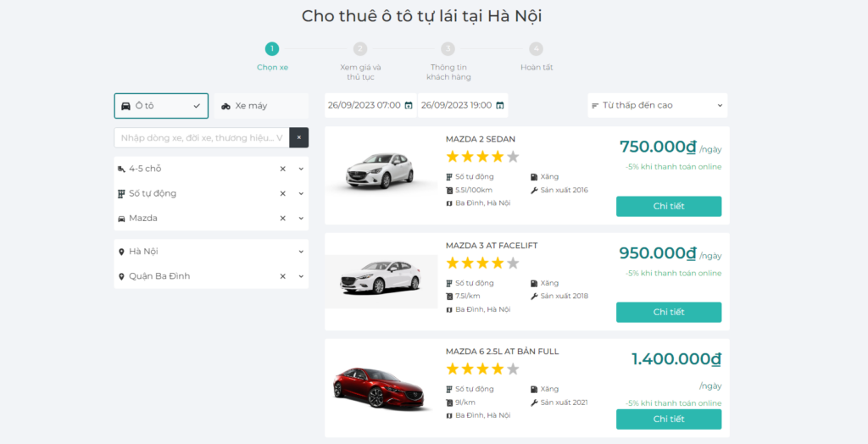Screen dimensions: 868x444
Task: Go to step 3 Thông tin khách hàng
Action: (x=448, y=49)
